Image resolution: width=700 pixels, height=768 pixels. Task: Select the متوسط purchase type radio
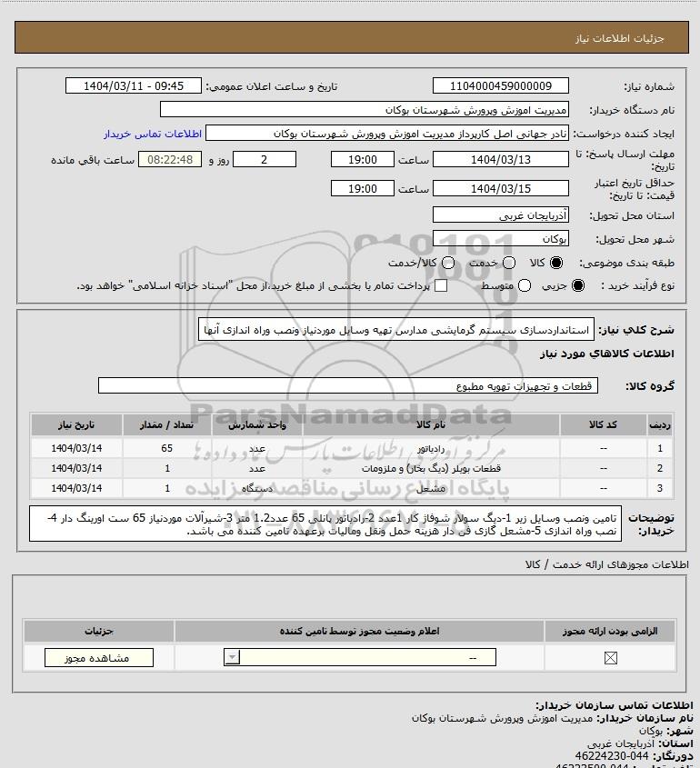click(525, 285)
